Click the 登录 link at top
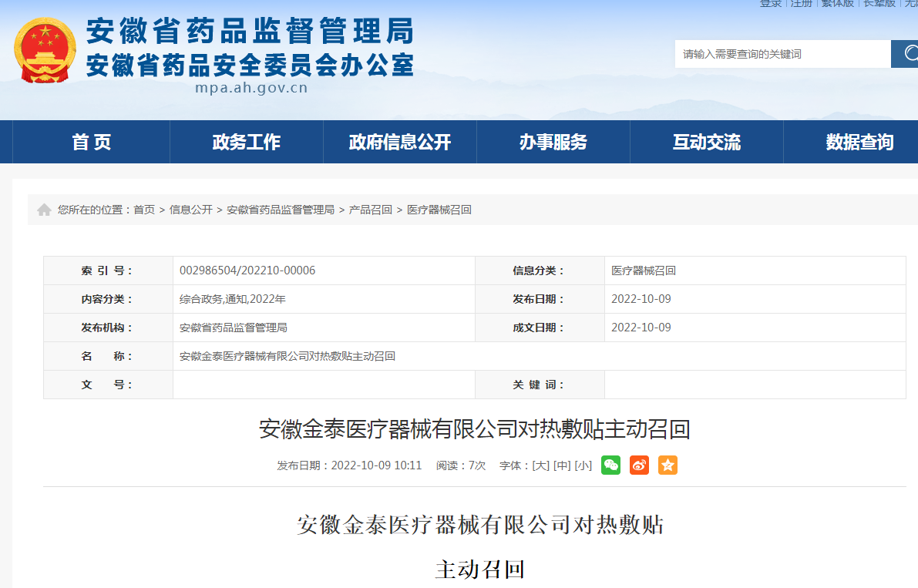This screenshot has height=588, width=918. click(x=771, y=4)
